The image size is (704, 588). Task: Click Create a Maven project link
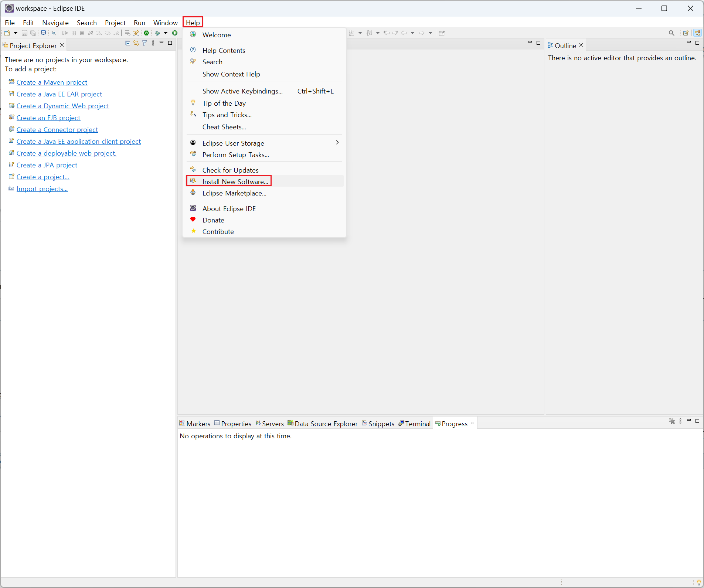52,82
